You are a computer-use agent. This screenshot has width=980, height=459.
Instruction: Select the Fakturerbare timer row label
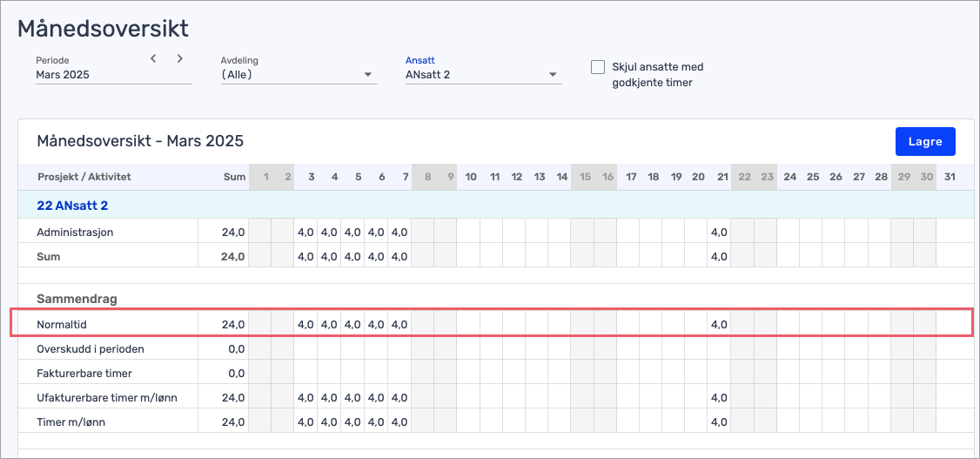point(84,374)
